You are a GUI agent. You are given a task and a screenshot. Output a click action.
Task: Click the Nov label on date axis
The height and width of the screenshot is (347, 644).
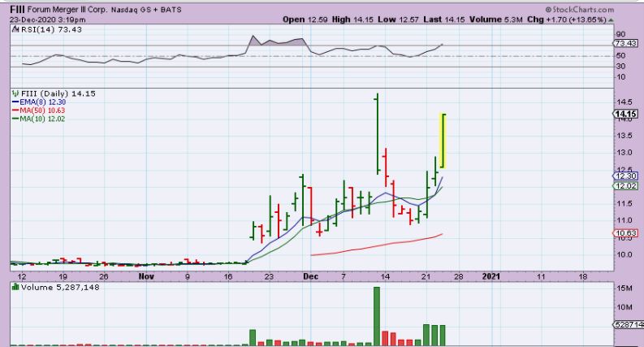click(146, 276)
